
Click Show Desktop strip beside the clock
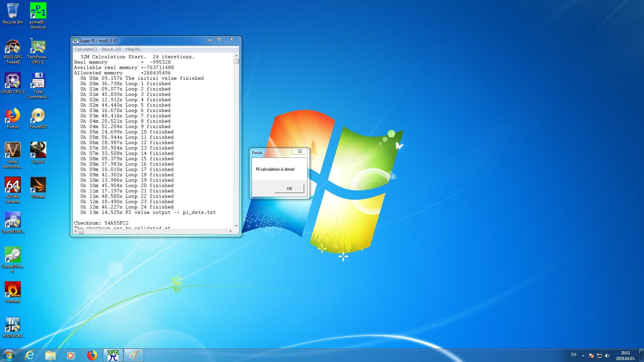tap(641, 355)
